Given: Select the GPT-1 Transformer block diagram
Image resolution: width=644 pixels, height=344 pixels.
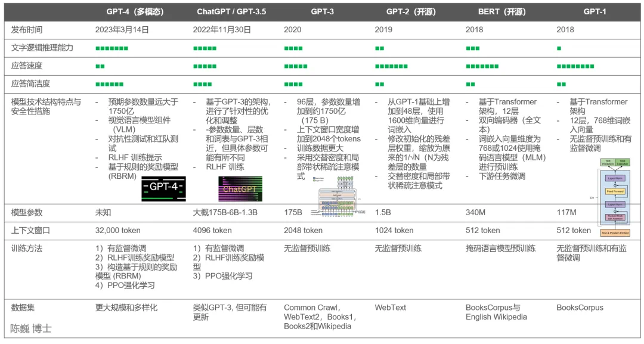Looking at the screenshot, I should tap(614, 197).
